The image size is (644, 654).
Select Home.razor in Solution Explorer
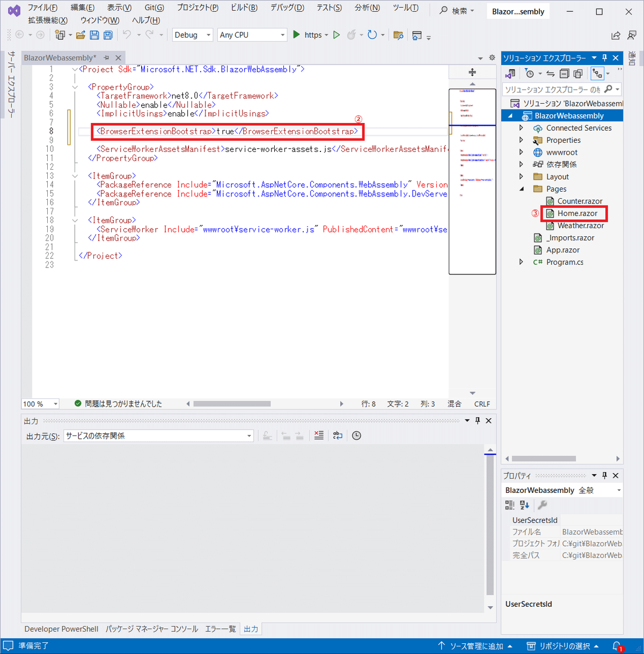[577, 213]
